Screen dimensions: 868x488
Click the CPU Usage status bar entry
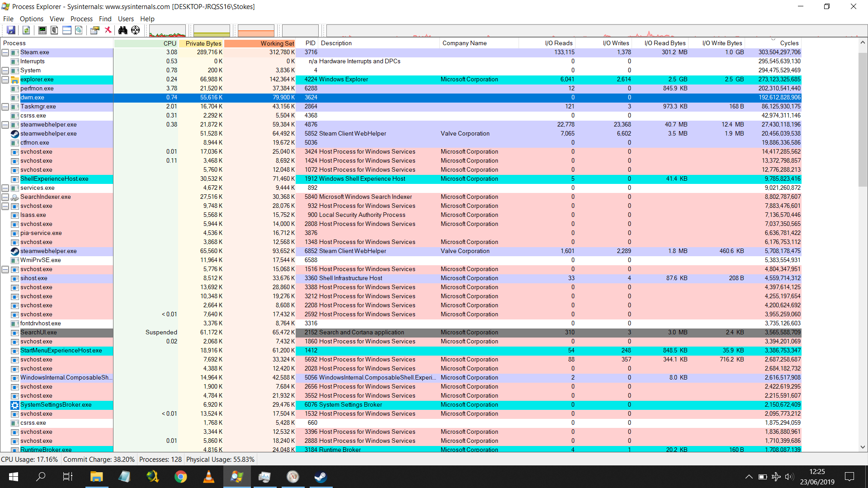(30, 459)
